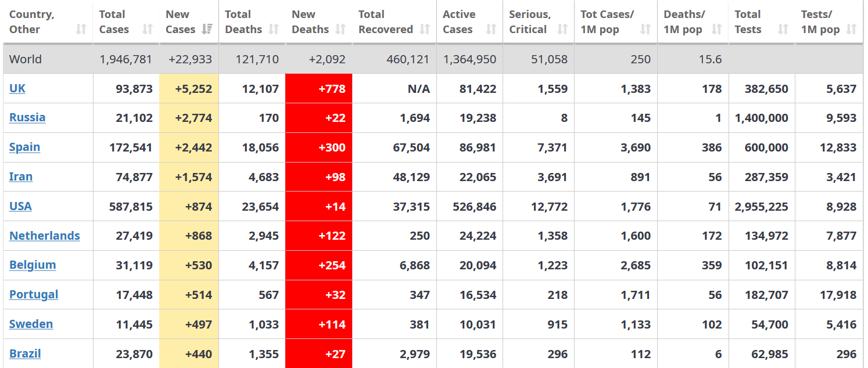Open the Russia country page
This screenshot has height=368, width=868.
[27, 117]
